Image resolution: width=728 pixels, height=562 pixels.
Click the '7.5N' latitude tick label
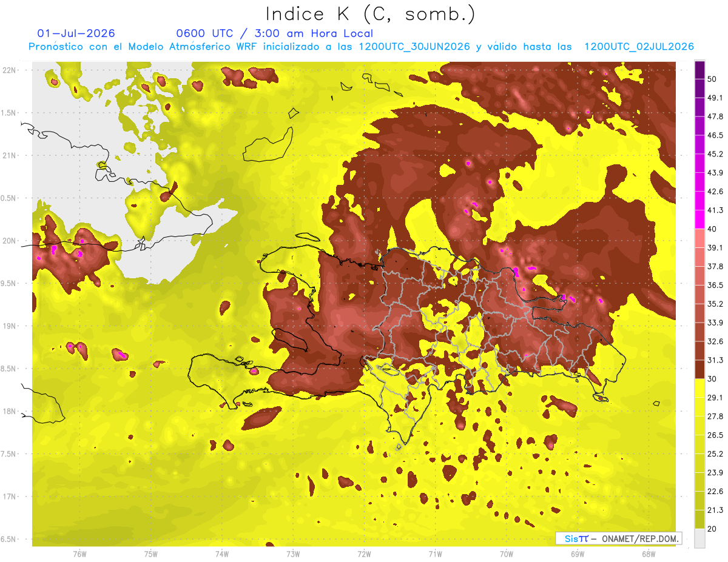[10, 454]
